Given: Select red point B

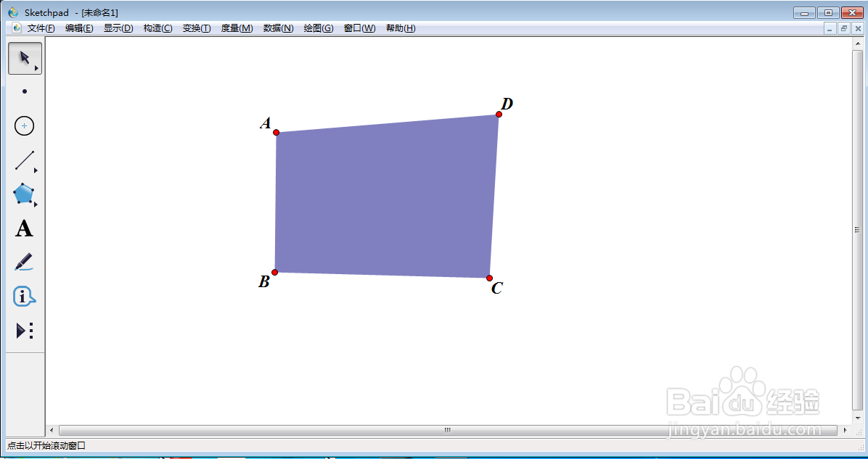Looking at the screenshot, I should coord(274,272).
